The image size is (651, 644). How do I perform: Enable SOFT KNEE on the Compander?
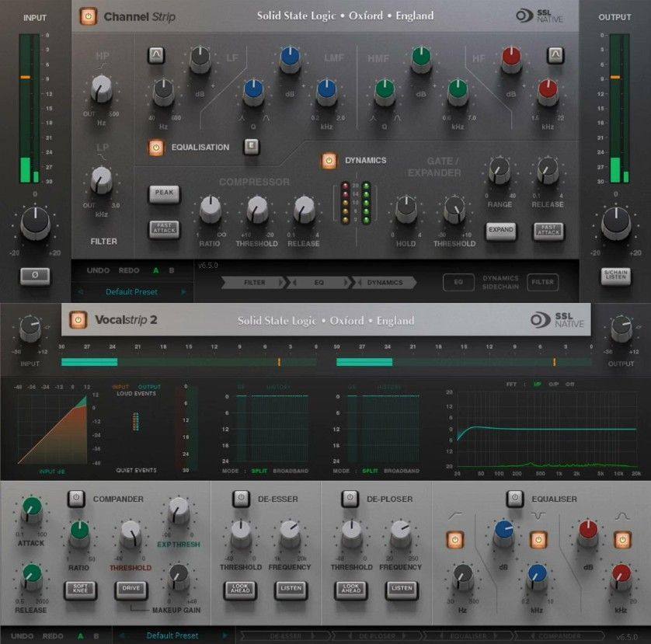[x=80, y=591]
